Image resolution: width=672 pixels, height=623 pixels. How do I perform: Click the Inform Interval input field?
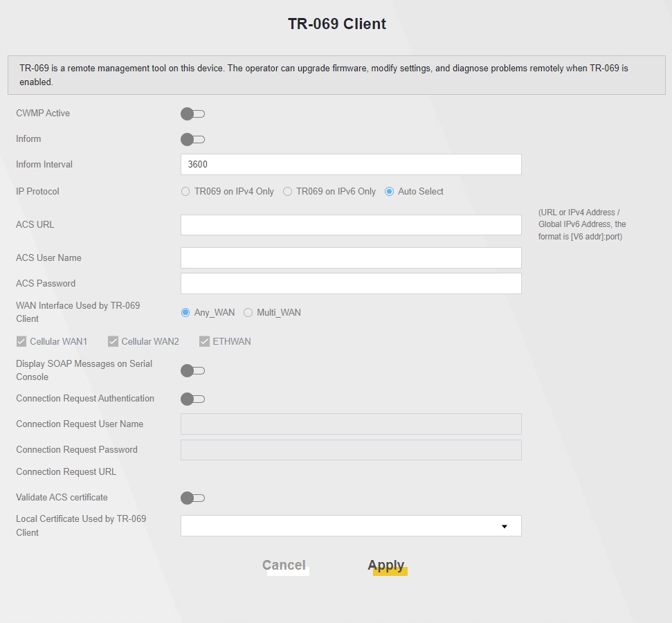click(x=350, y=165)
